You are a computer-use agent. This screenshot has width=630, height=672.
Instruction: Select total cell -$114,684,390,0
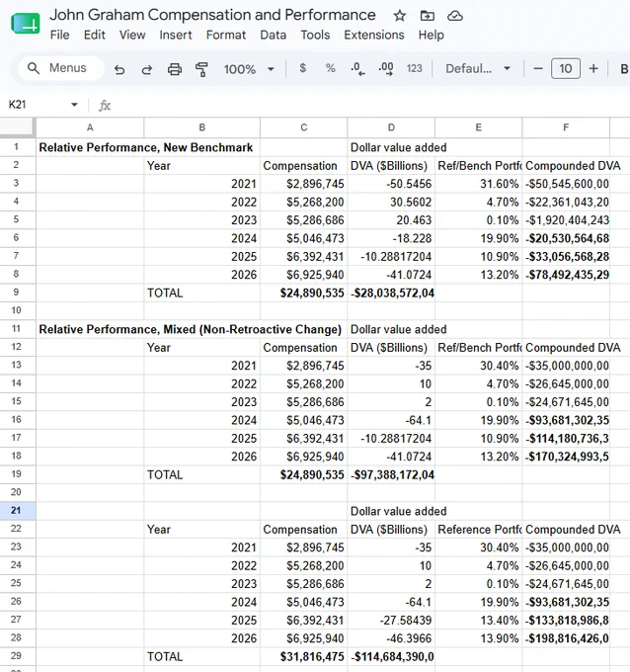[391, 656]
